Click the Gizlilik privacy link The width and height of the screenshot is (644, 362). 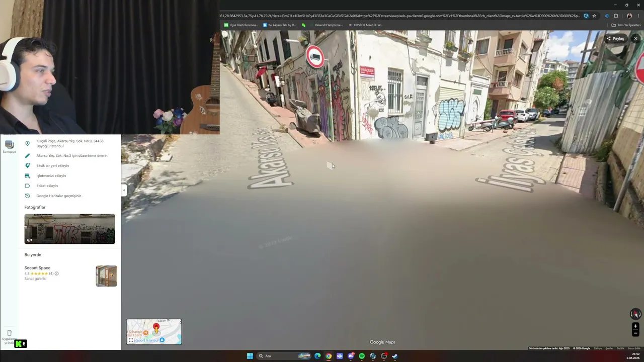pos(620,348)
